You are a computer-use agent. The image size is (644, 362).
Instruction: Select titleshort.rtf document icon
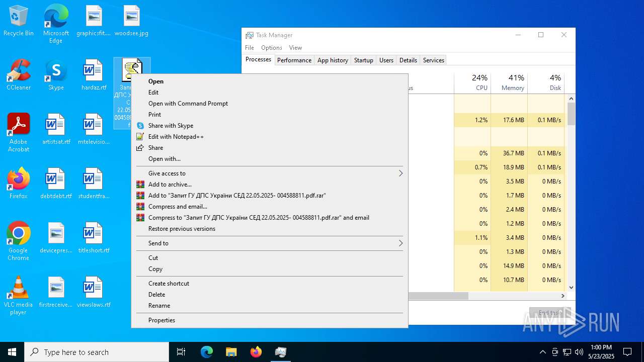pos(94,238)
